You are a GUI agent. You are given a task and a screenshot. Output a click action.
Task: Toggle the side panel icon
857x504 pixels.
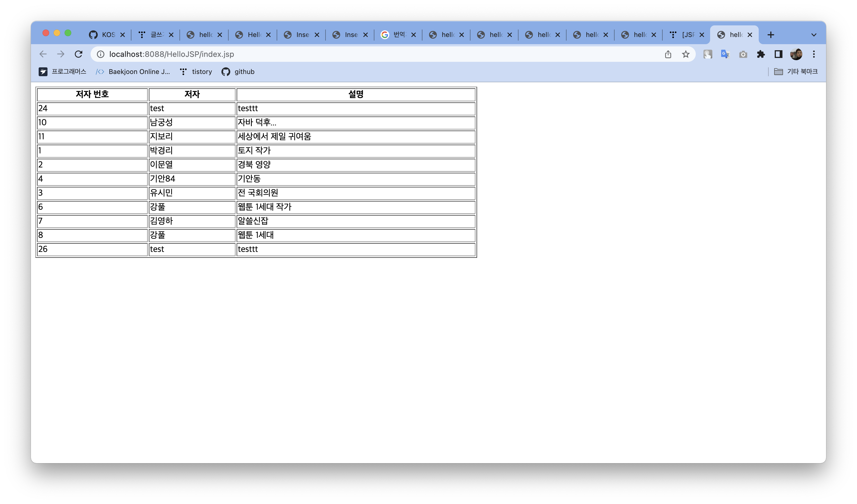click(778, 54)
